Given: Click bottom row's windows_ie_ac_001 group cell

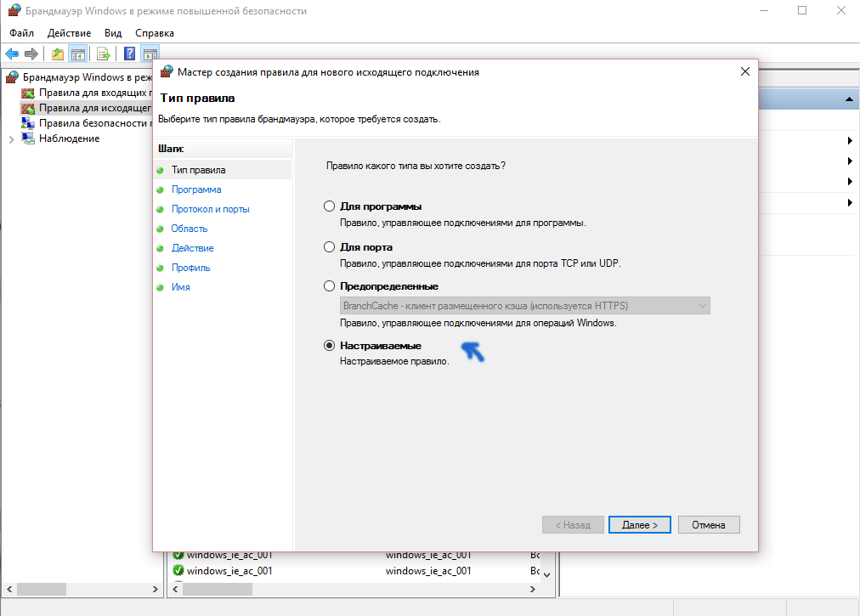Looking at the screenshot, I should (x=427, y=570).
